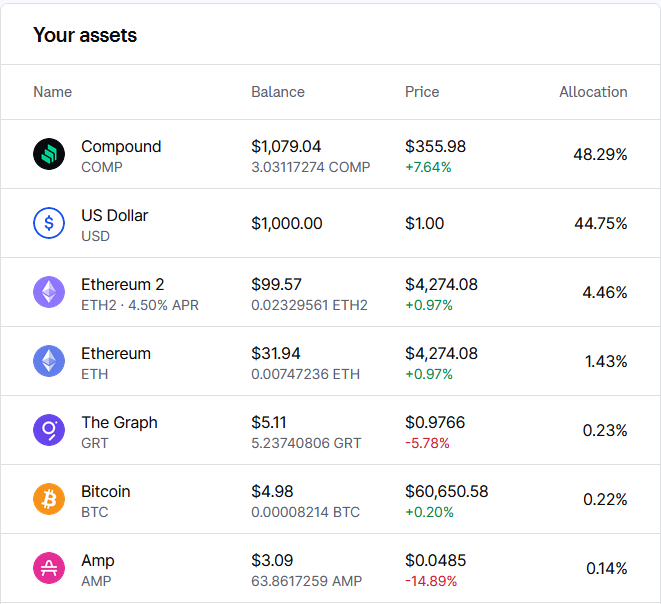Select Compound 48.29% allocation value

(600, 155)
